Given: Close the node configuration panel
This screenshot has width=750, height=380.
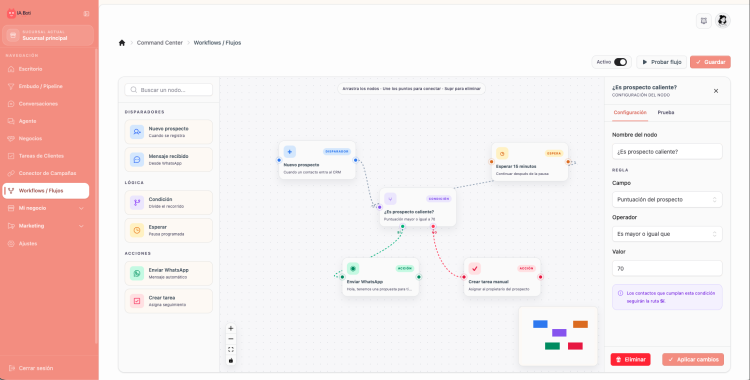Looking at the screenshot, I should point(716,91).
